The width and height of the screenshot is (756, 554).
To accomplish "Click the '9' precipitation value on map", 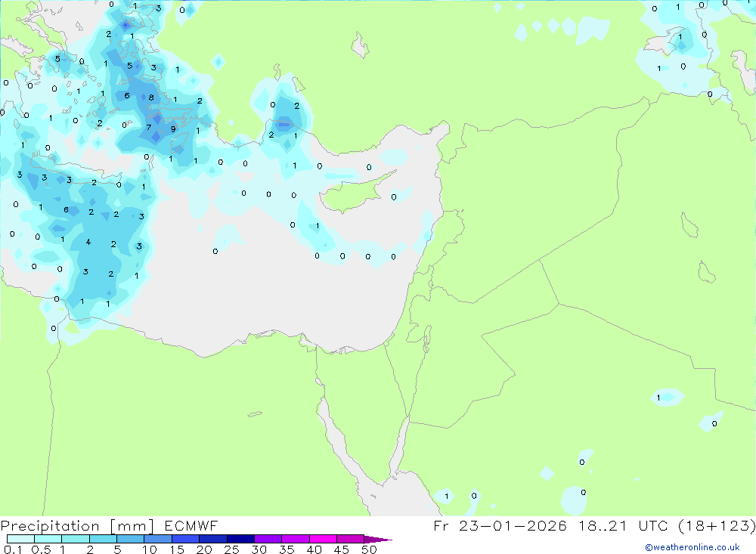I will [173, 129].
